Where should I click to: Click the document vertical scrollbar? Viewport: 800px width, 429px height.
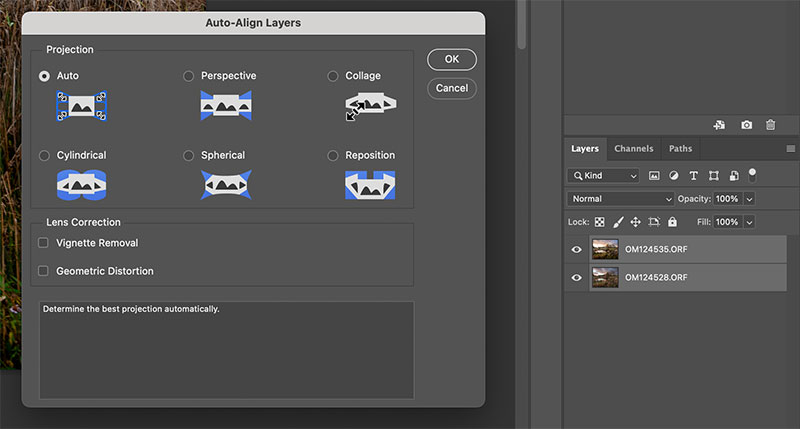pos(521,25)
